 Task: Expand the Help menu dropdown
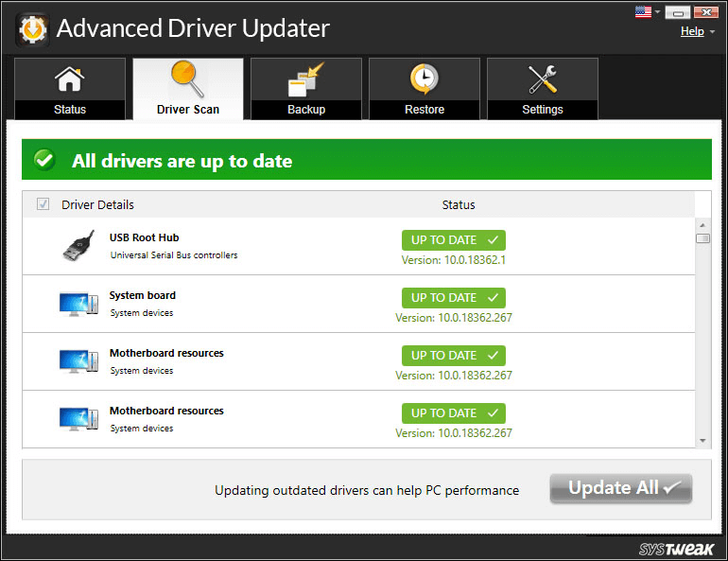click(696, 31)
